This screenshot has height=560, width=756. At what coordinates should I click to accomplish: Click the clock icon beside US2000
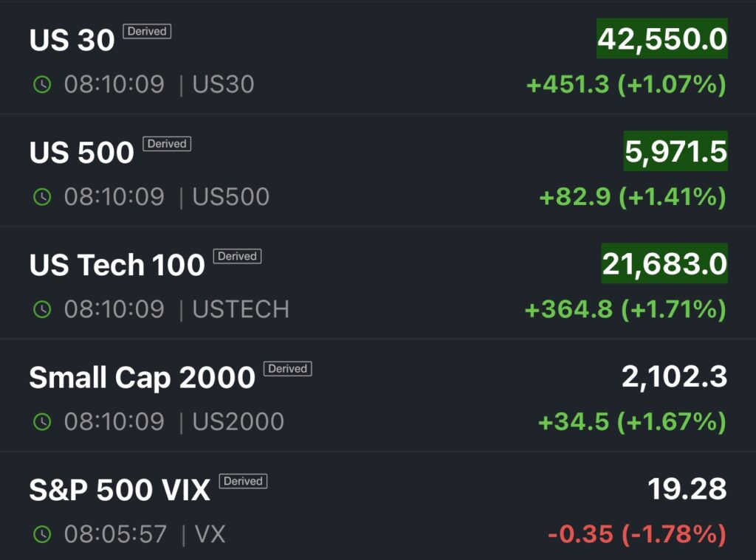[x=42, y=422]
